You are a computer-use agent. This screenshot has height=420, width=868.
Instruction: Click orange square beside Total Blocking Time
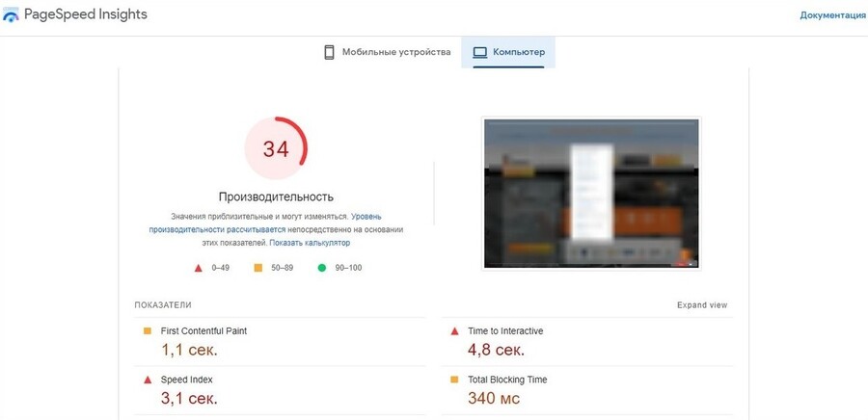click(x=454, y=380)
